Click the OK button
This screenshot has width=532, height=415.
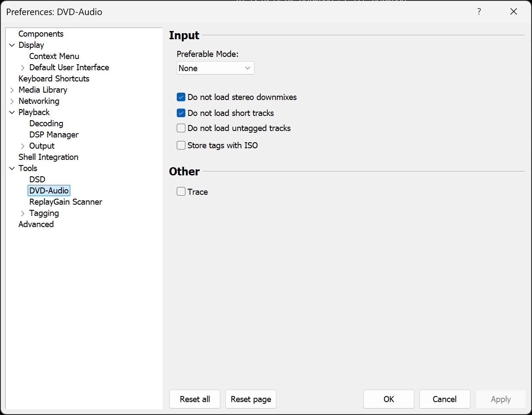pyautogui.click(x=389, y=399)
